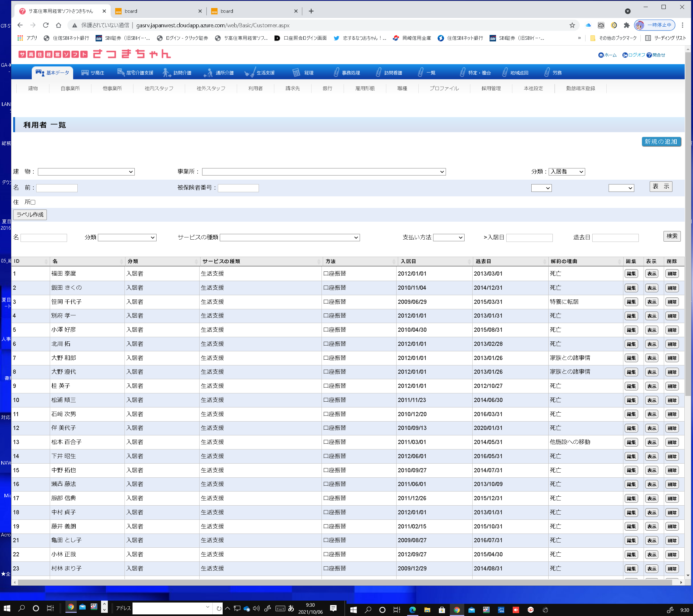Image resolution: width=693 pixels, height=616 pixels.
Task: Open the 分類 入居者 dropdown
Action: pyautogui.click(x=567, y=172)
